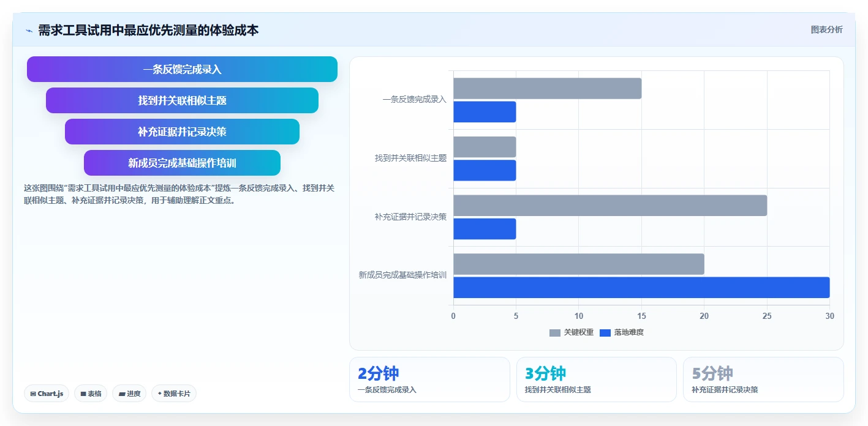Click the gray bar for 新成员完成基础操作培训

(x=579, y=264)
